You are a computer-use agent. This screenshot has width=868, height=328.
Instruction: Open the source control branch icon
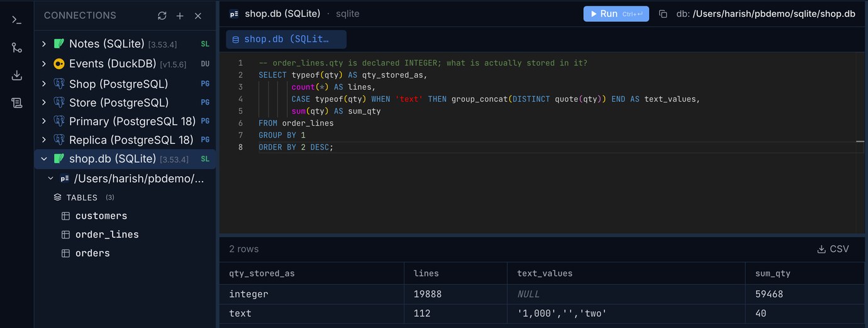tap(17, 48)
